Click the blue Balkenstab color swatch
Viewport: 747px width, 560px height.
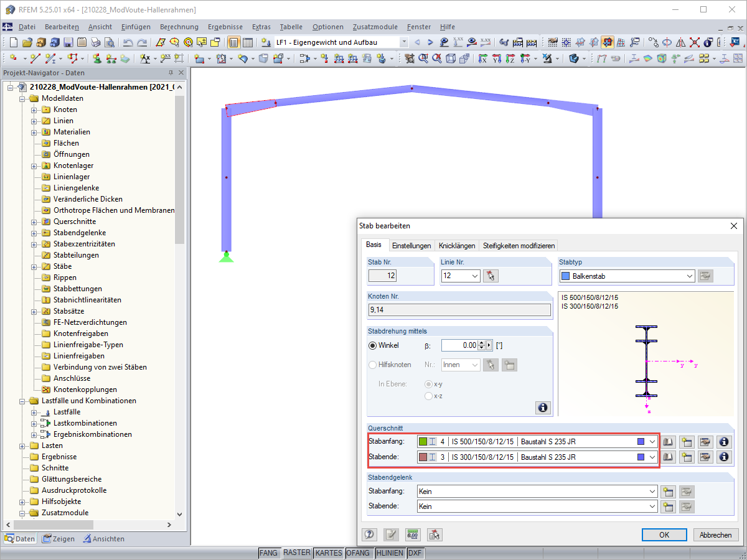[x=565, y=276]
